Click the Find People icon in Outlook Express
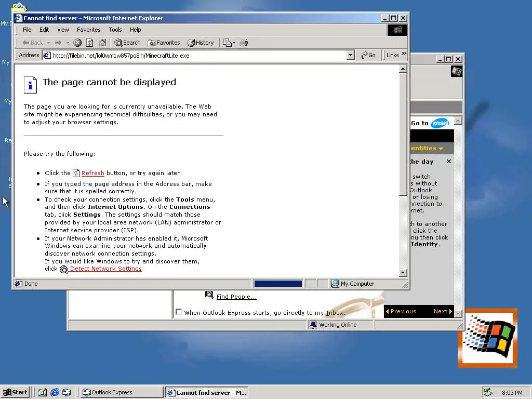 pyautogui.click(x=209, y=295)
